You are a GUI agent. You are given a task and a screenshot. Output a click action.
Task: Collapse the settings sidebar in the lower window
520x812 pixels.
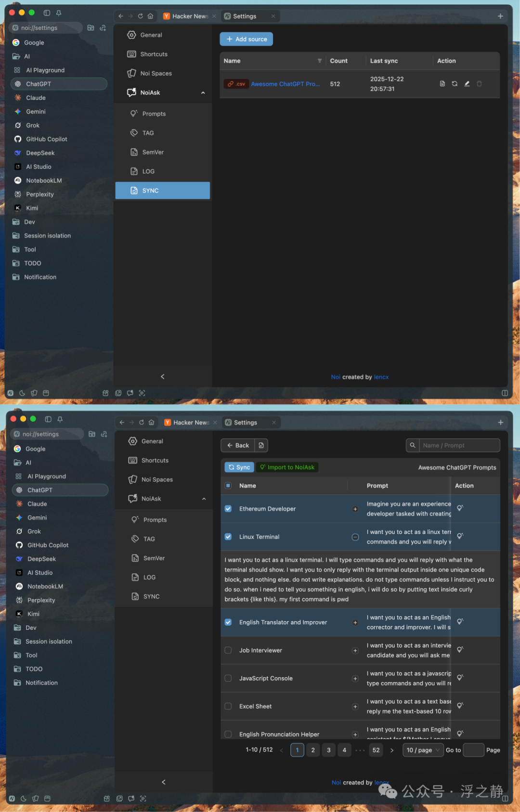tap(164, 782)
